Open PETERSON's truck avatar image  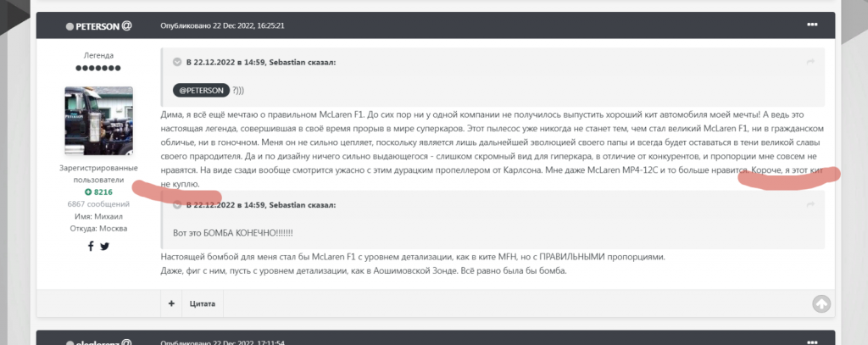pos(99,120)
